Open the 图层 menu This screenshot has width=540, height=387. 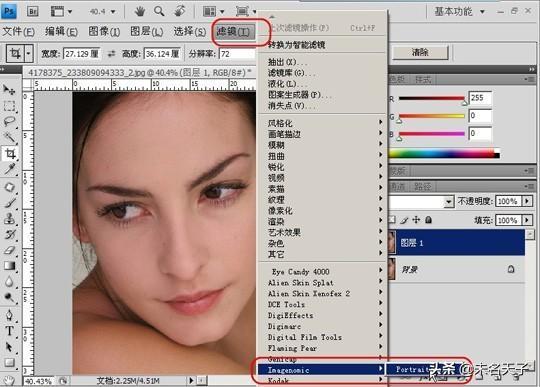tap(146, 32)
